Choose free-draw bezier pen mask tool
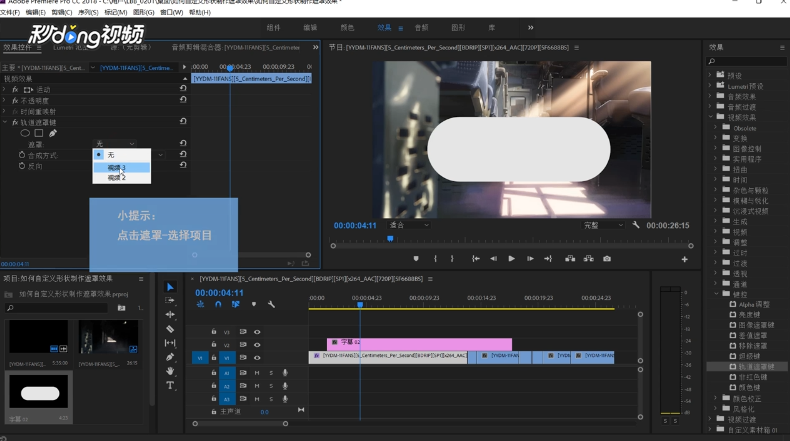The image size is (790, 441). point(52,133)
